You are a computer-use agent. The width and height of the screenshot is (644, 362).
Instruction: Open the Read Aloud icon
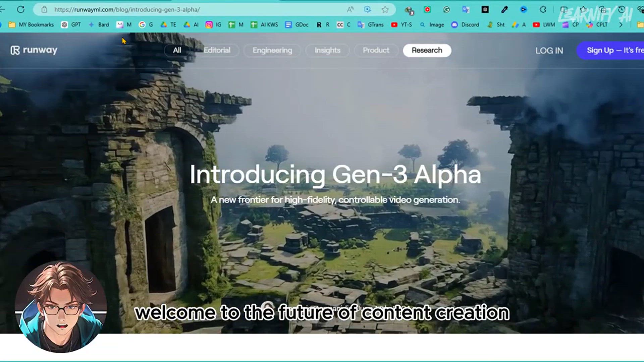coord(350,9)
